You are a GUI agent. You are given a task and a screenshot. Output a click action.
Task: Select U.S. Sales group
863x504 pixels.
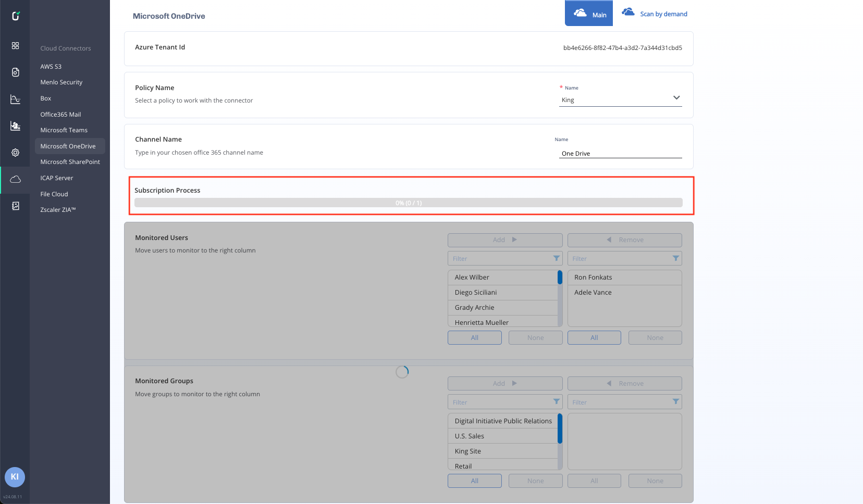tap(503, 436)
